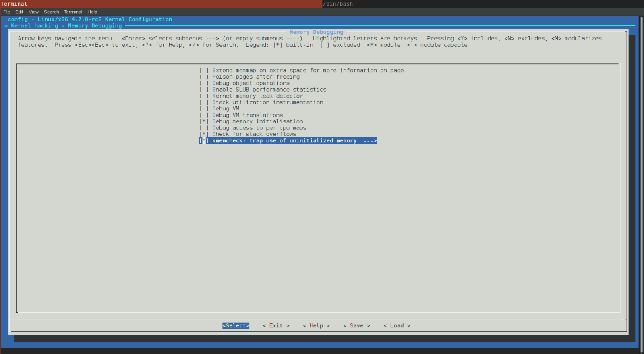Click the < Exit > button
Image resolution: width=644 pixels, height=354 pixels.
pos(276,326)
